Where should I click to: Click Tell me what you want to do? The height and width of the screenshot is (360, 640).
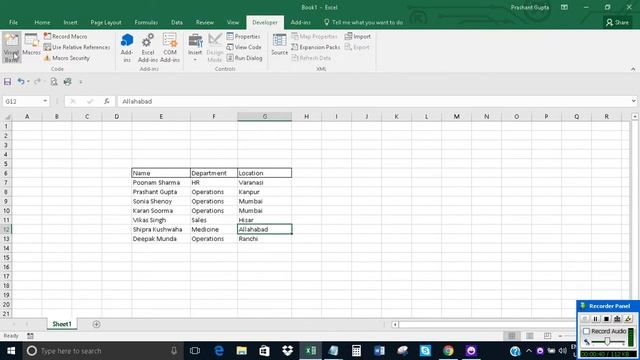pos(364,22)
